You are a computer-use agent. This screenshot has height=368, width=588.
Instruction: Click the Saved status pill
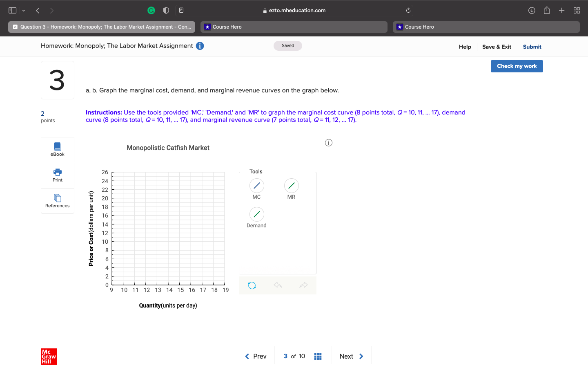(287, 45)
